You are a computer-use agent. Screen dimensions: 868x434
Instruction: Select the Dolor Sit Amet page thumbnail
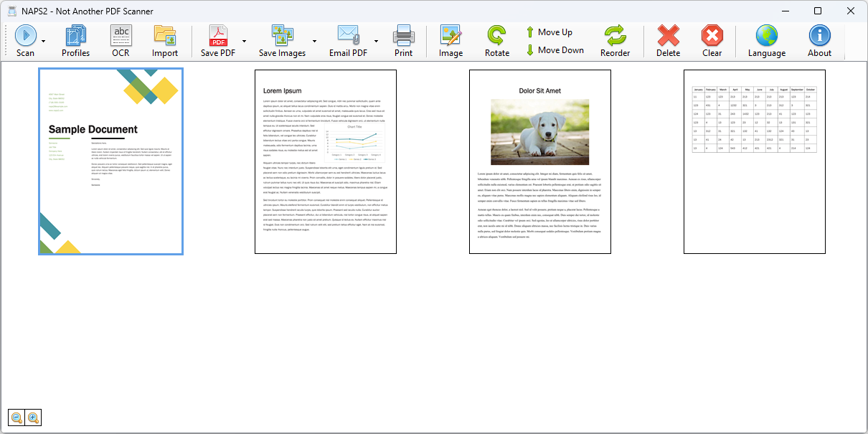539,161
